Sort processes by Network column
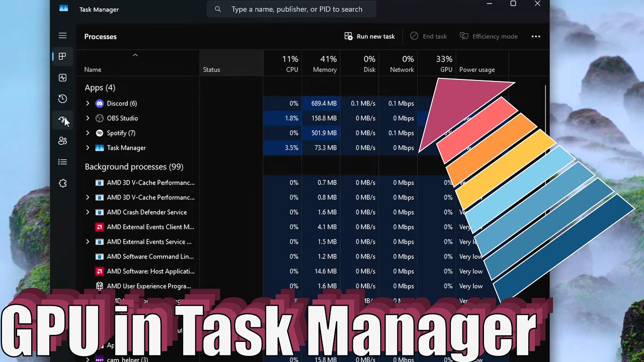644x362 pixels. 398,63
